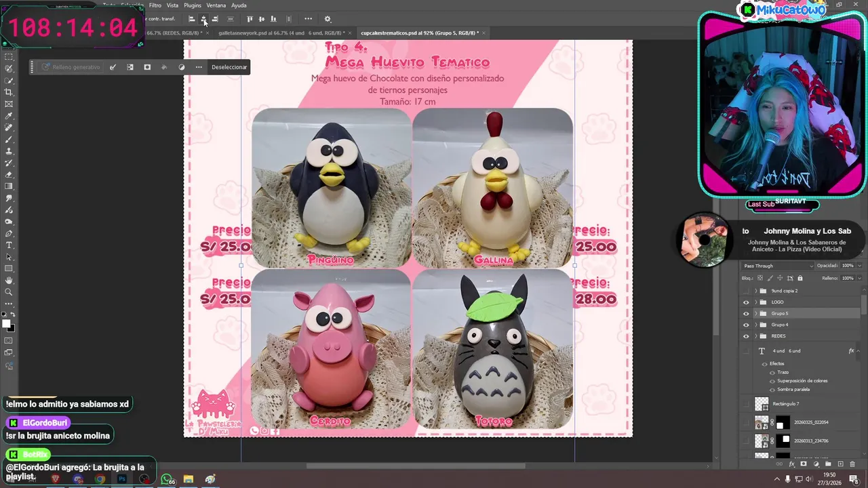Hide the LOGO group

pyautogui.click(x=746, y=302)
